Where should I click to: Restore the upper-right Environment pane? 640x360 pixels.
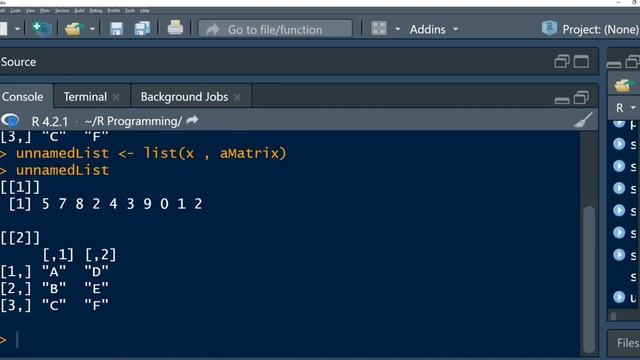[633, 62]
